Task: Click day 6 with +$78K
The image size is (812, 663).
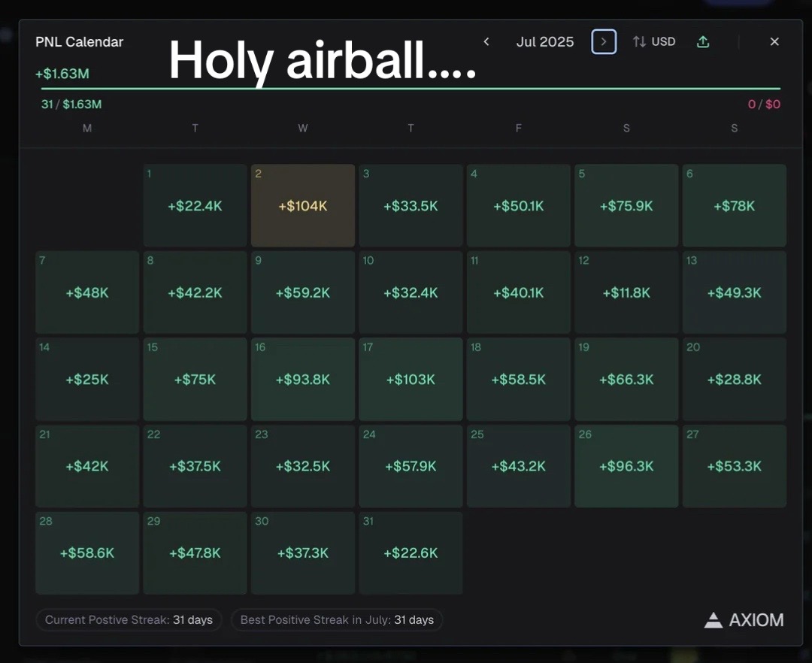Action: click(x=735, y=205)
